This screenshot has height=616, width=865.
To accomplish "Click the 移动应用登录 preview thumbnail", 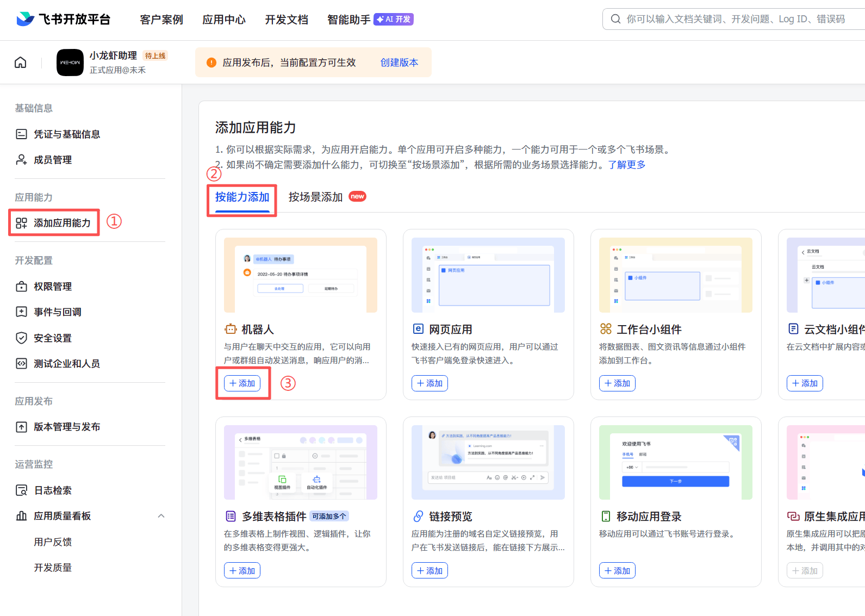I will (x=676, y=462).
